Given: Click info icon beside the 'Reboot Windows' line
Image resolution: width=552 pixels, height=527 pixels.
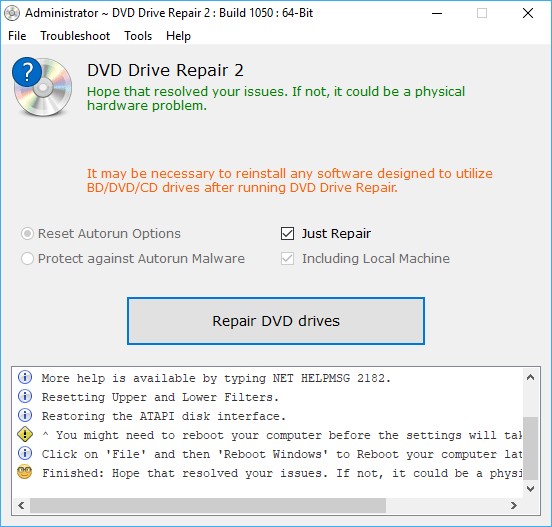Looking at the screenshot, I should [25, 453].
